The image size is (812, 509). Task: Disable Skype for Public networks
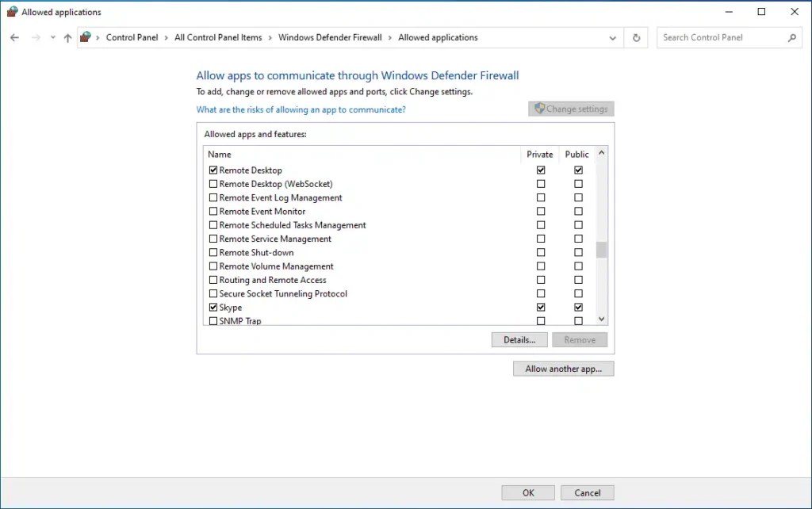tap(578, 307)
